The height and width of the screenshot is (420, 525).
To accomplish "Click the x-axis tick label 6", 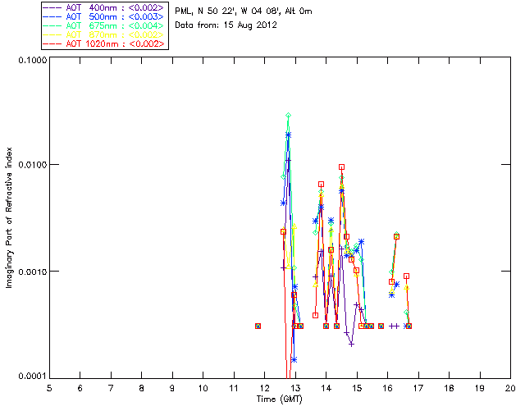I will click(x=80, y=388).
